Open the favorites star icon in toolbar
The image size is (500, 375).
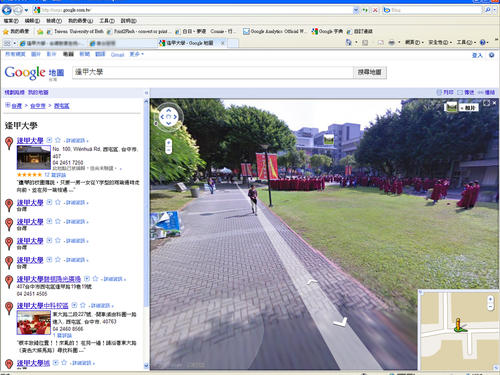point(6,31)
